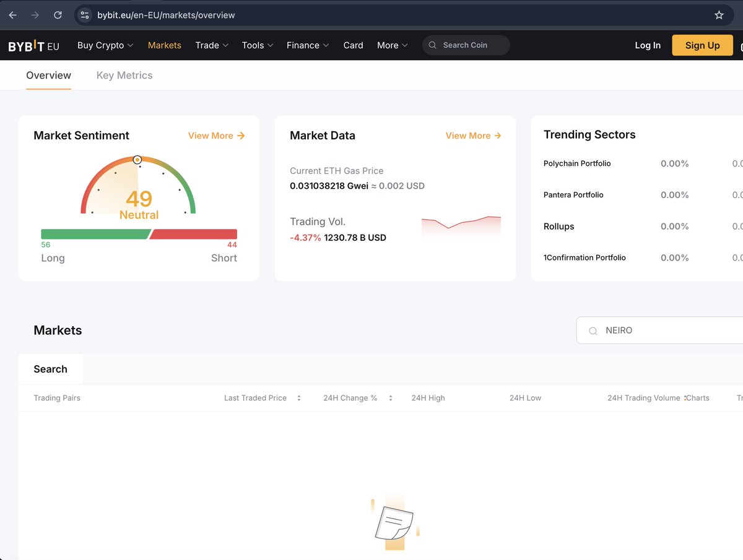The image size is (743, 560).
Task: Click the browser back arrow
Action: [12, 15]
